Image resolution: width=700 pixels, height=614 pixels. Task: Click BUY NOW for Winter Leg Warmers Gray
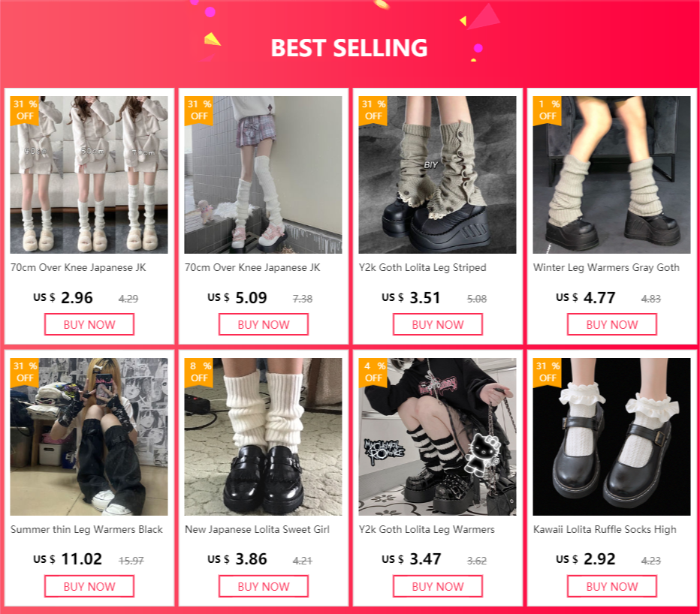tap(611, 324)
